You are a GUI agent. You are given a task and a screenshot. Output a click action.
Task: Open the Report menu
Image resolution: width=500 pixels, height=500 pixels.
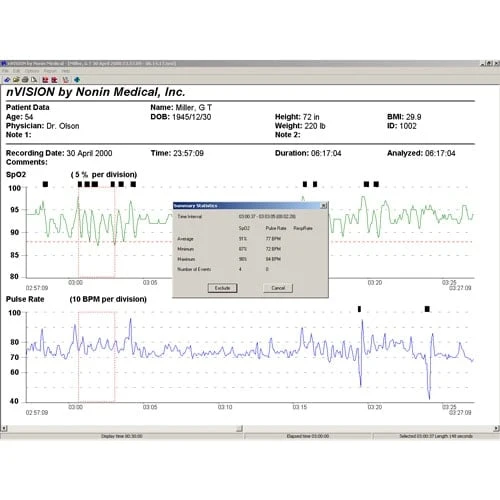click(x=50, y=71)
